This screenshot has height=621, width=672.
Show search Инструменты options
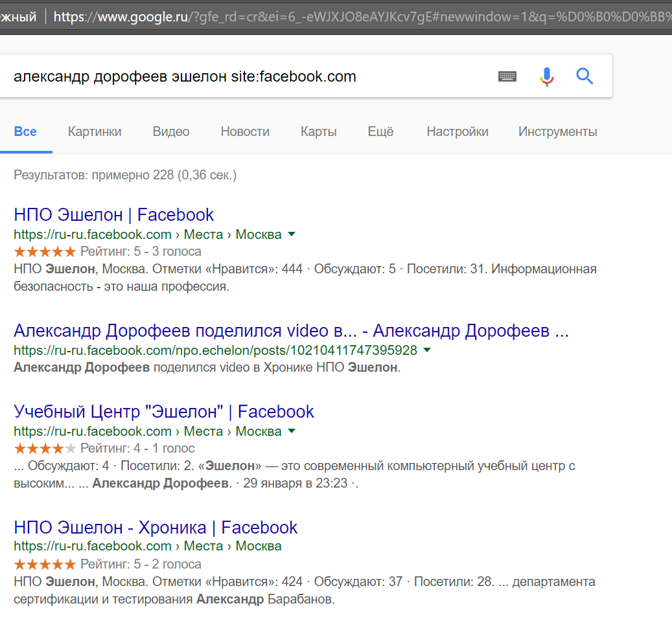point(557,131)
